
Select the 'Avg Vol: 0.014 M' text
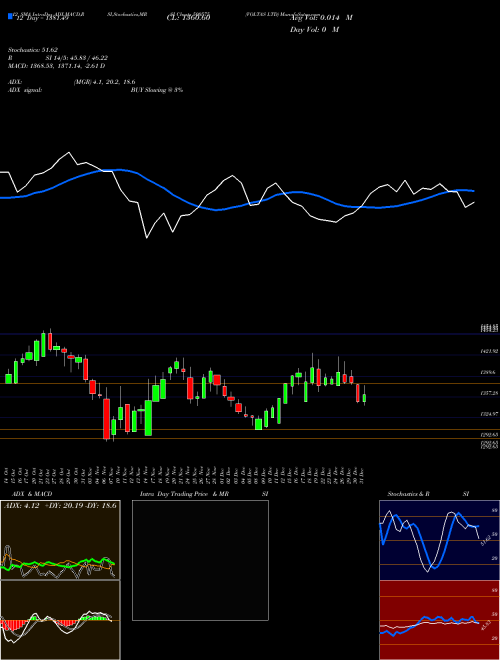321,18
